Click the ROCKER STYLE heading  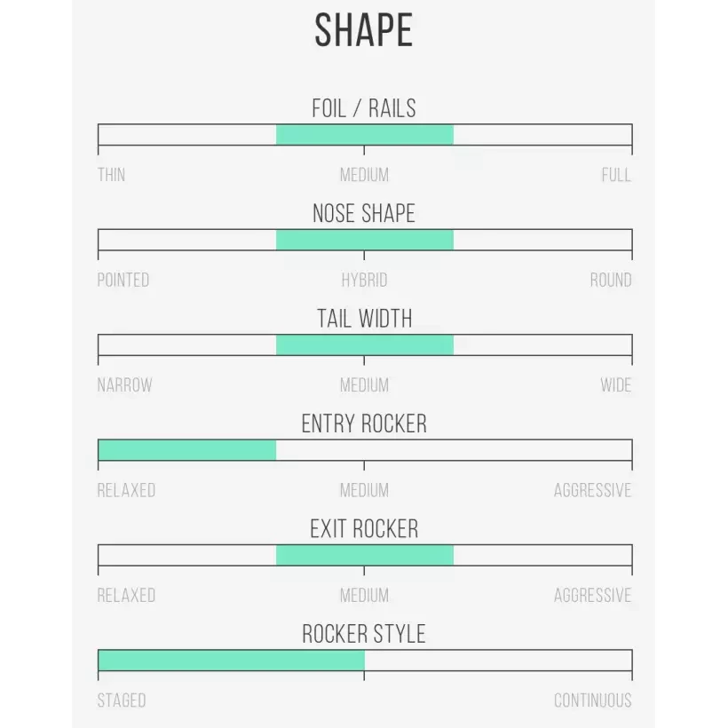364,634
